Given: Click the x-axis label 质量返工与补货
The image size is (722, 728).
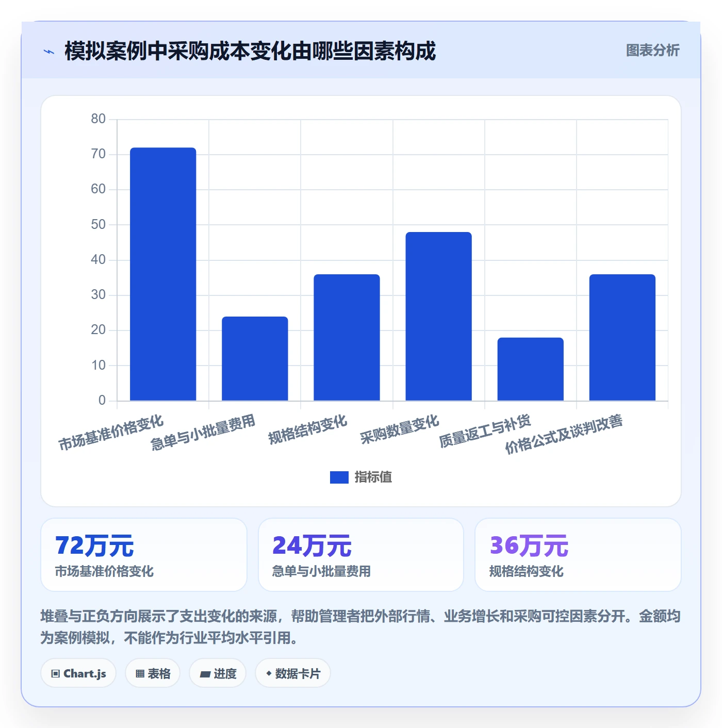Looking at the screenshot, I should (485, 431).
